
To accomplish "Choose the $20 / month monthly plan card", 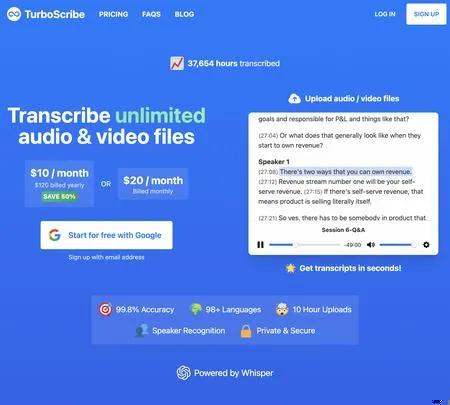I will (x=153, y=184).
